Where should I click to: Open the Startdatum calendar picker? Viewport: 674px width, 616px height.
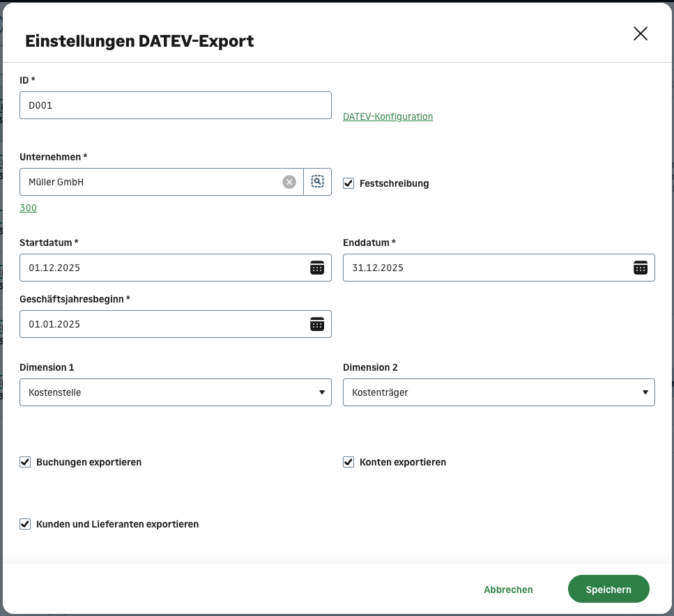tap(317, 268)
